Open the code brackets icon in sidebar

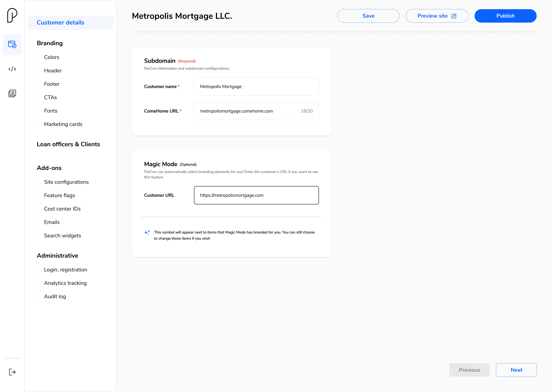[x=12, y=69]
